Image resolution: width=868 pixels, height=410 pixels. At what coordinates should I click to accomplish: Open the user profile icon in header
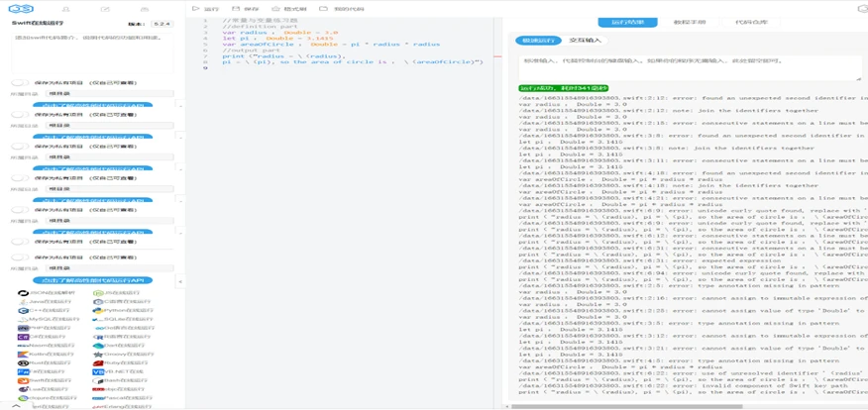click(x=65, y=9)
